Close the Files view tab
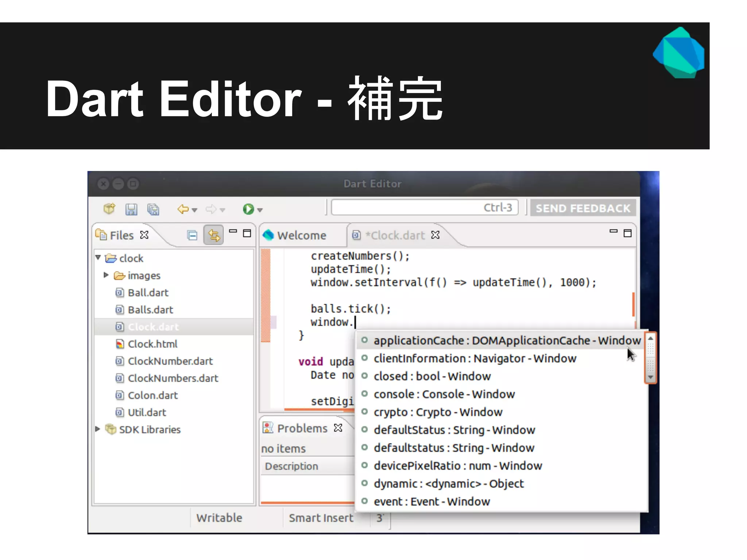747x560 pixels. pos(144,235)
